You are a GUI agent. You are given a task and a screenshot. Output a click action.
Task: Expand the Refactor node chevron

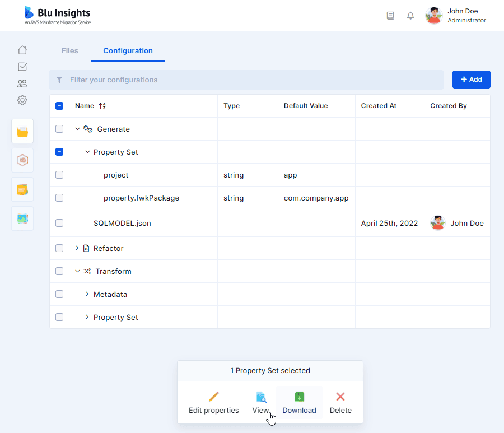point(77,248)
